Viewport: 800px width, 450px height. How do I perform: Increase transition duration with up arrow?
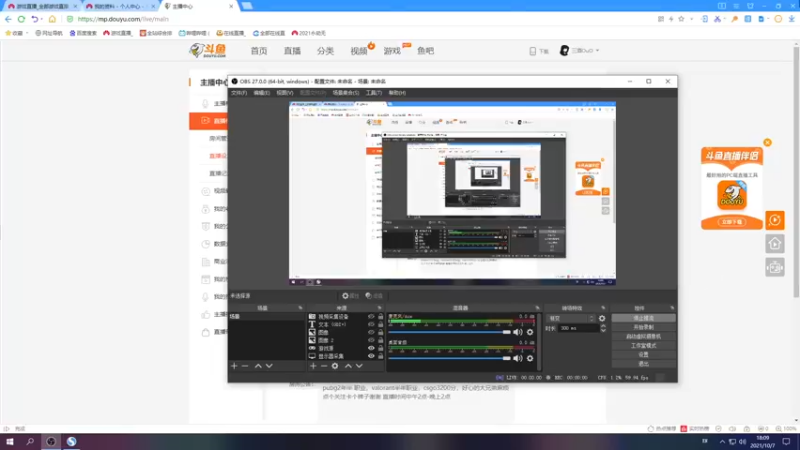(603, 327)
